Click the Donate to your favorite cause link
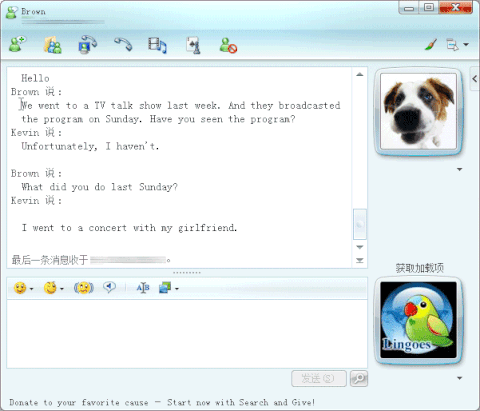Viewport: 480px width, 411px height. (162, 402)
